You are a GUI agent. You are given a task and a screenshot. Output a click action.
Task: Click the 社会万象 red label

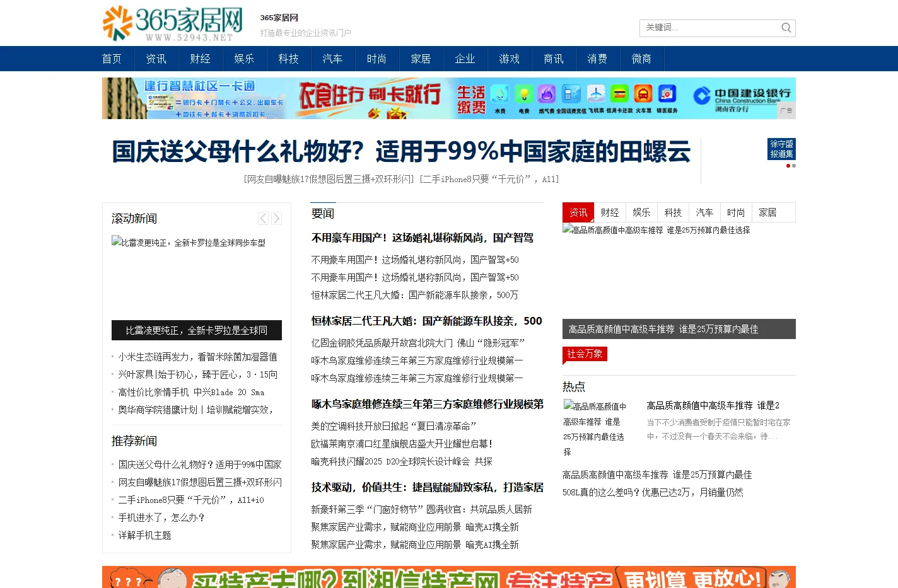(585, 354)
